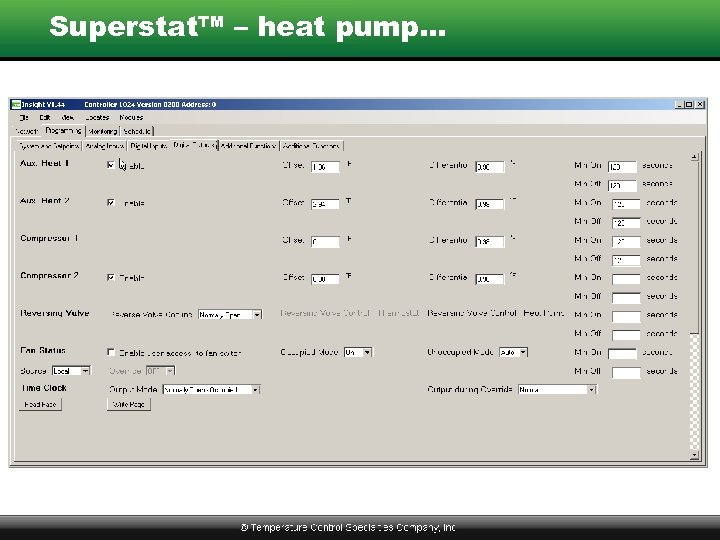Toggle the Compressor 2 Enable checkbox
The width and height of the screenshot is (720, 540).
coord(111,277)
